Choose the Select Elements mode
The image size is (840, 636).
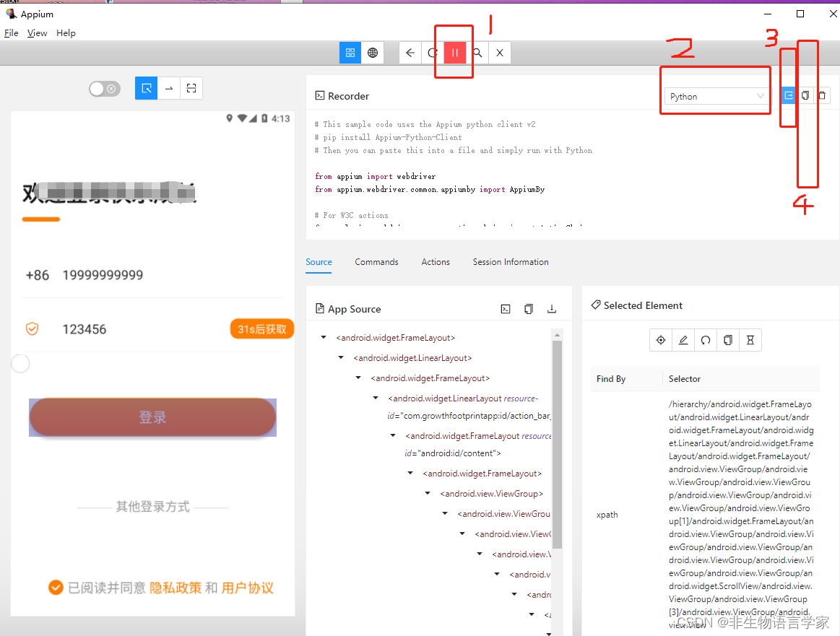[146, 88]
